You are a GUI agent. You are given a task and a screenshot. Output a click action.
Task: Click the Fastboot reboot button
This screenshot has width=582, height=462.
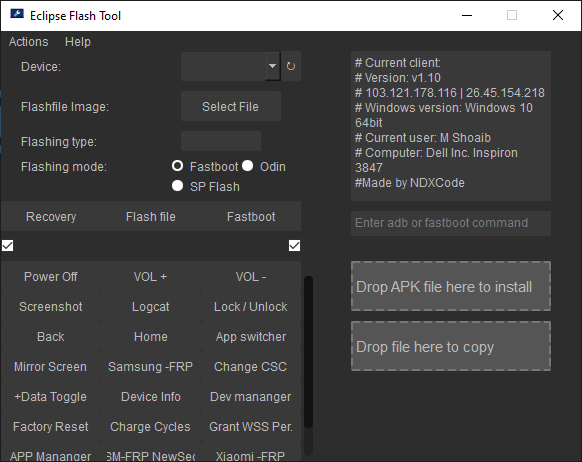251,216
